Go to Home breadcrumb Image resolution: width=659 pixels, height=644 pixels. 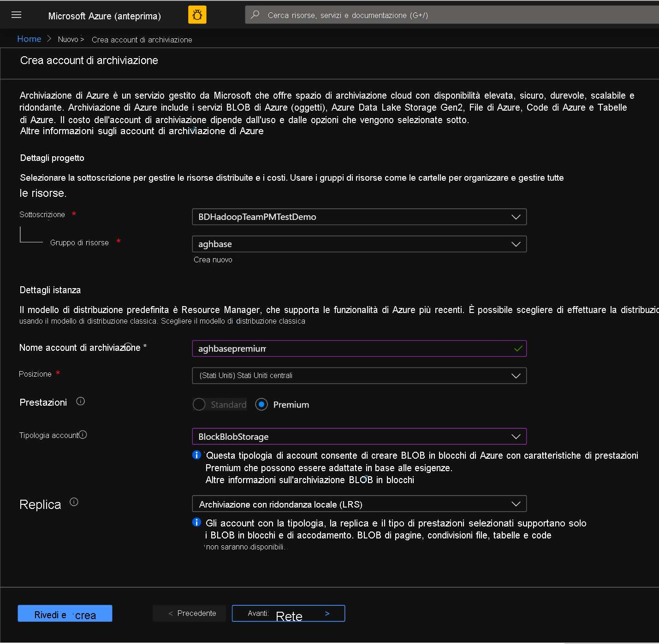29,39
